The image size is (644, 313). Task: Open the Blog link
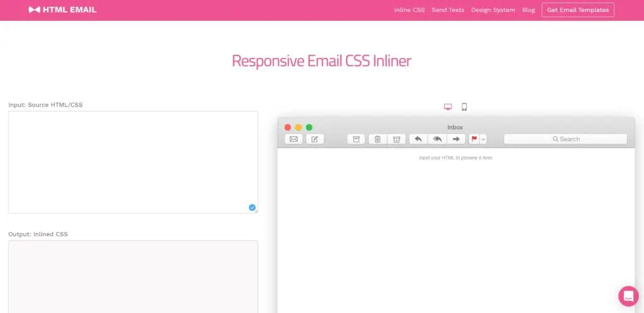(x=528, y=10)
